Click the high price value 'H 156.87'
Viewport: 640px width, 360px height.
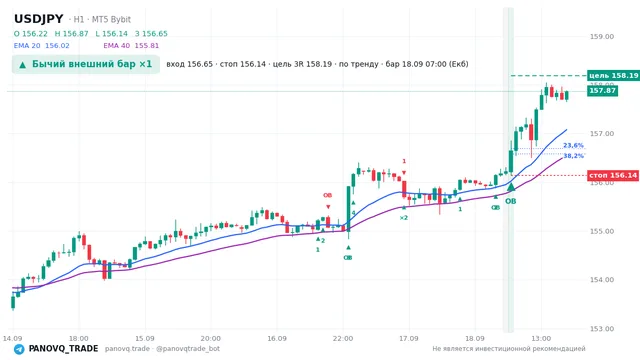(71, 34)
